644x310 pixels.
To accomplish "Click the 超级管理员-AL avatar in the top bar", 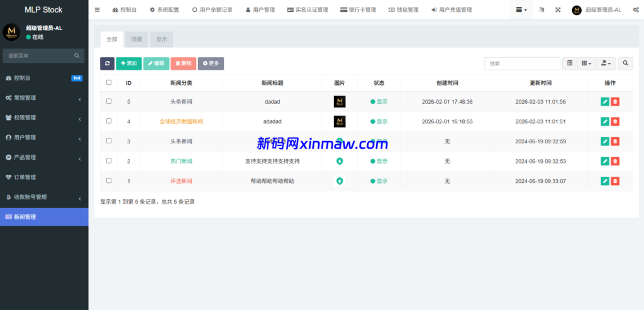I will pyautogui.click(x=577, y=10).
